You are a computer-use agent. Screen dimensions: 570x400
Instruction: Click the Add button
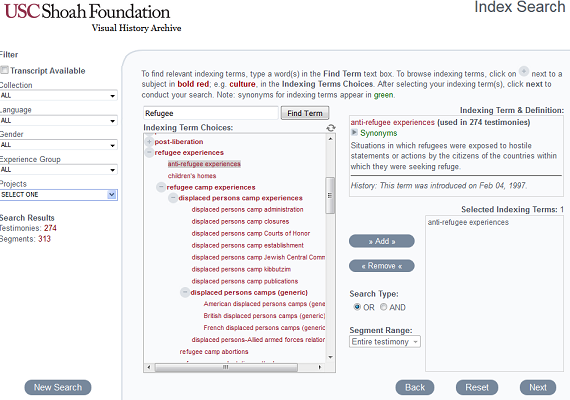(x=382, y=241)
